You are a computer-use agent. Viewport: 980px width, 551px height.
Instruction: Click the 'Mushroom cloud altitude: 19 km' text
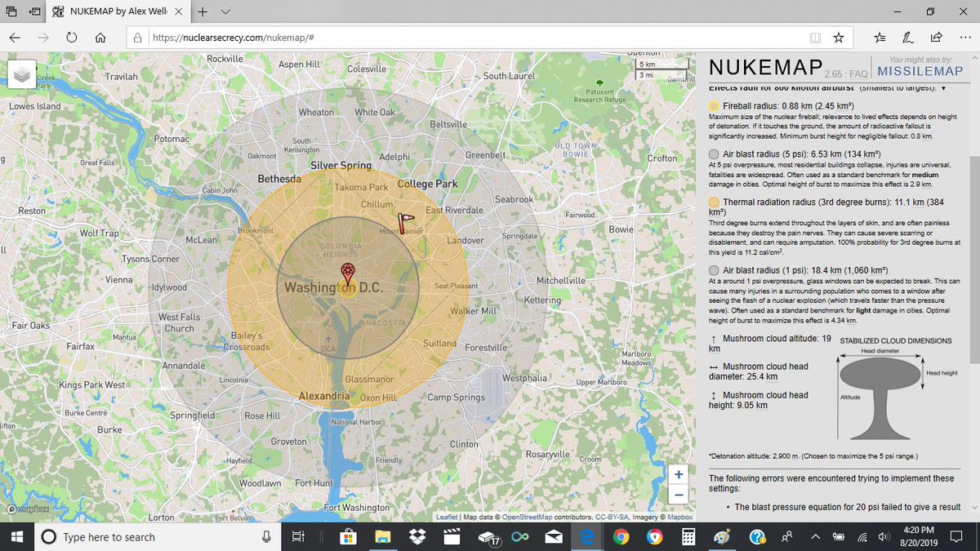pyautogui.click(x=770, y=343)
